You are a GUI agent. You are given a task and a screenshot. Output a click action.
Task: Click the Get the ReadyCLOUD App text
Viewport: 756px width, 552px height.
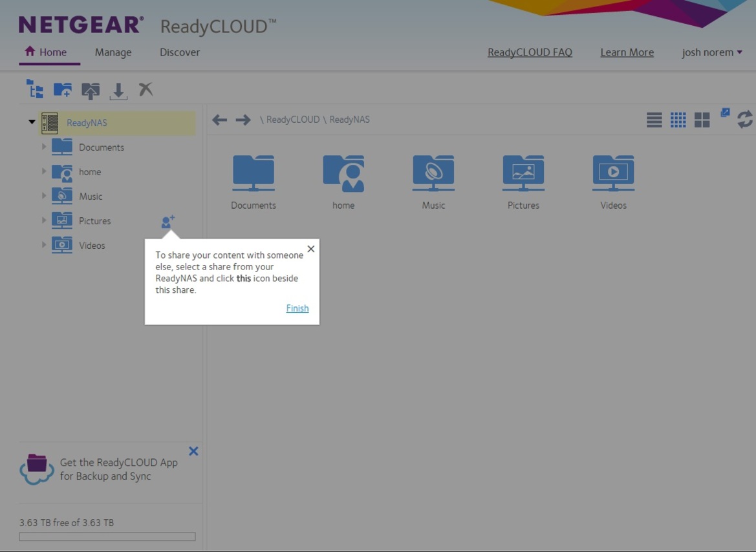(118, 469)
